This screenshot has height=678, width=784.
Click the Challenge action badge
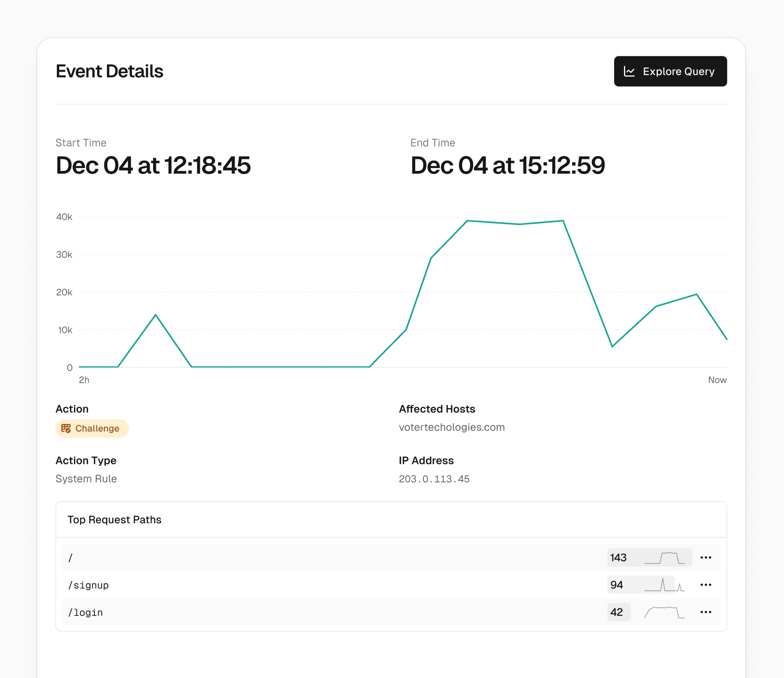[x=92, y=428]
